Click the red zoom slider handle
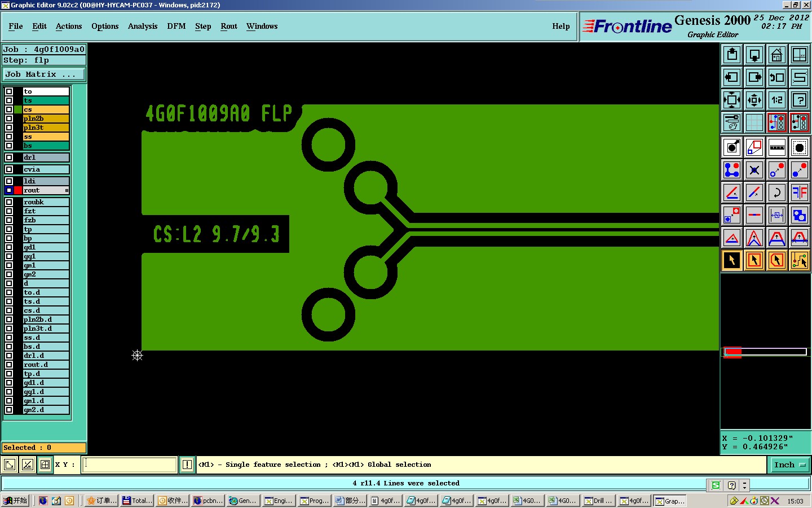 (x=732, y=352)
